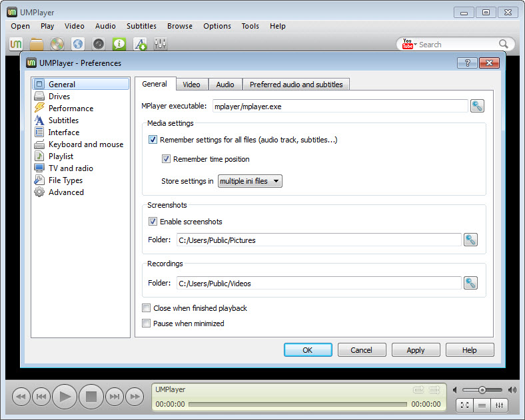This screenshot has width=525, height=420.
Task: Open URL via globe toolbar icon
Action: point(78,44)
